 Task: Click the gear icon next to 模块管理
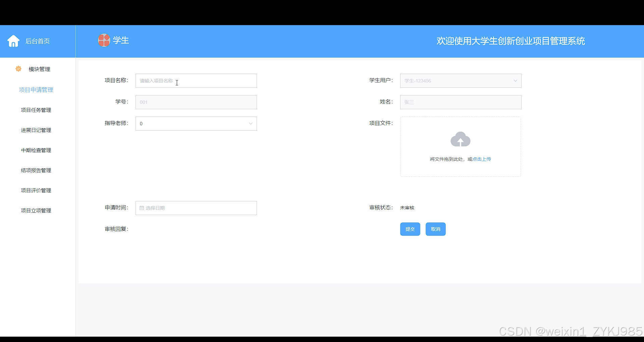coord(18,69)
